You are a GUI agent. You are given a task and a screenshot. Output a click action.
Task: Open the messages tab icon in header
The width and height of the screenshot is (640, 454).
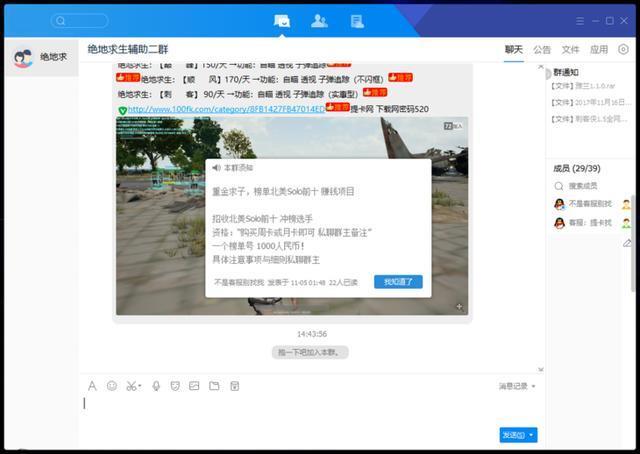282,20
